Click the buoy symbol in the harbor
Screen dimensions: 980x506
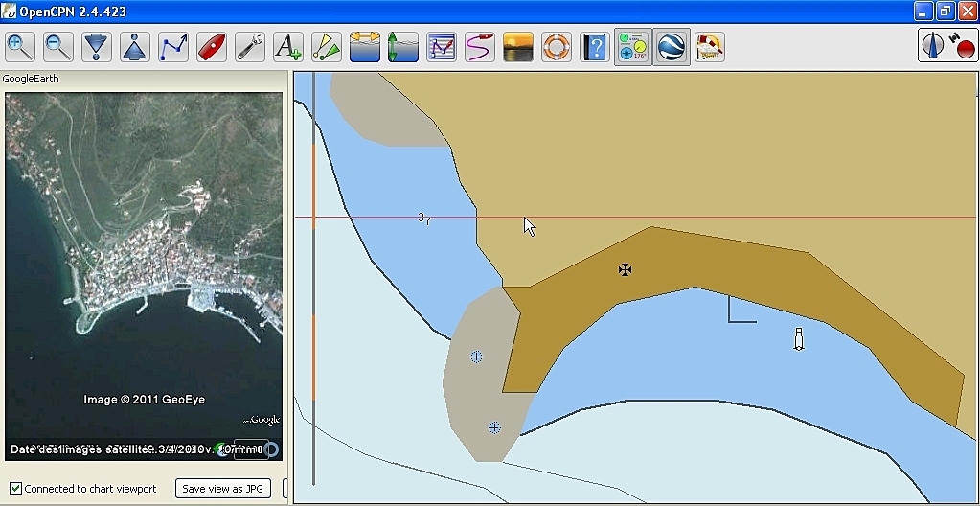tap(798, 338)
